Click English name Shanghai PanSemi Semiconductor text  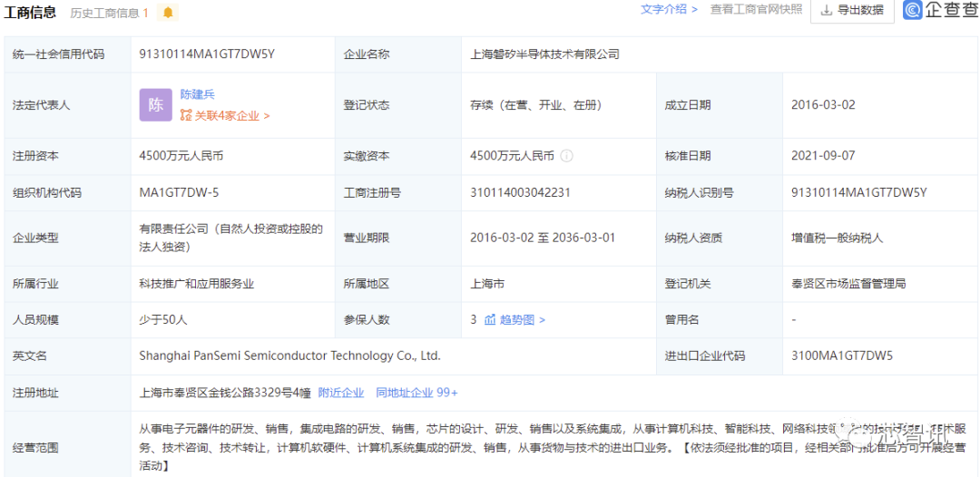coord(290,355)
